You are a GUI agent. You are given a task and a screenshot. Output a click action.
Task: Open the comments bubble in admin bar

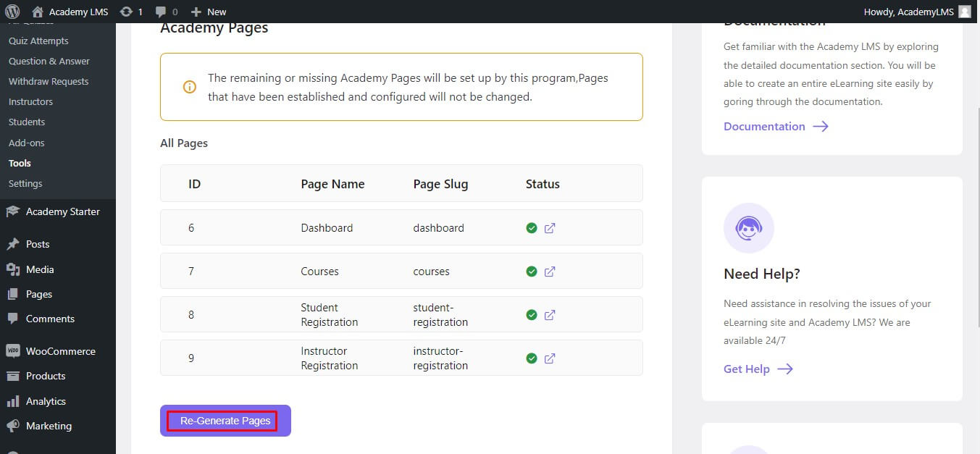click(x=161, y=12)
